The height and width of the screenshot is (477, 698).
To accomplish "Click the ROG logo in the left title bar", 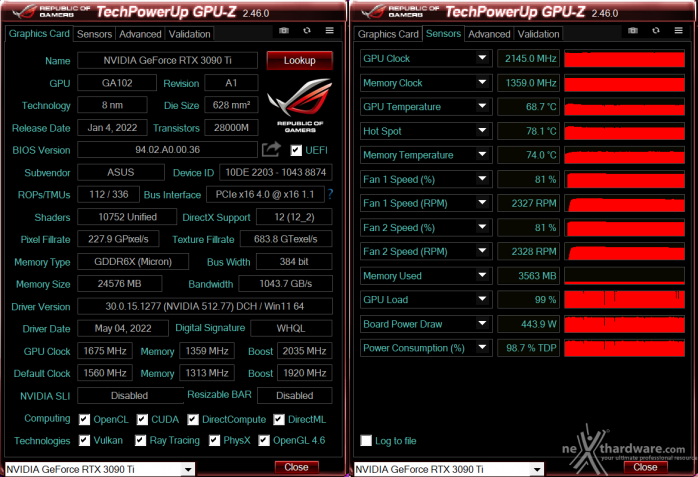I will pos(24,11).
